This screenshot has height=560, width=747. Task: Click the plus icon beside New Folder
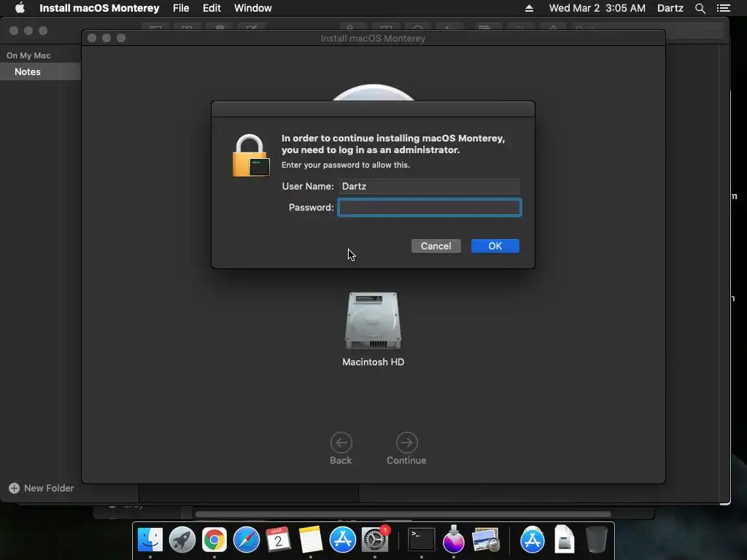(x=15, y=488)
